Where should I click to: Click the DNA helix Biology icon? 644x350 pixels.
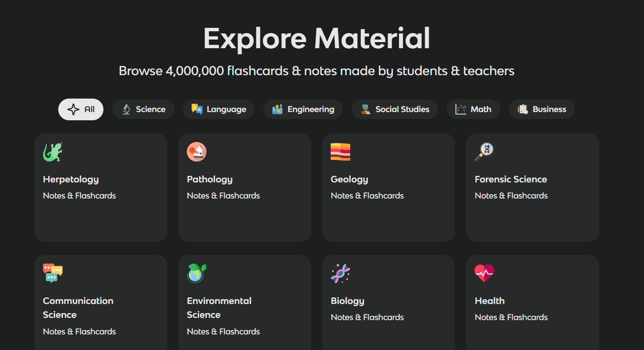click(340, 273)
